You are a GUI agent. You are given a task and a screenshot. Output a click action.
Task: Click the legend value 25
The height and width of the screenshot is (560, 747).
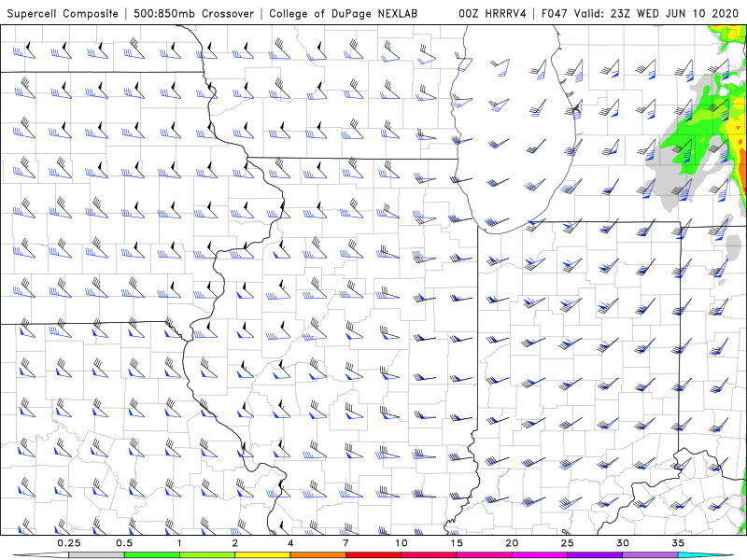point(568,543)
